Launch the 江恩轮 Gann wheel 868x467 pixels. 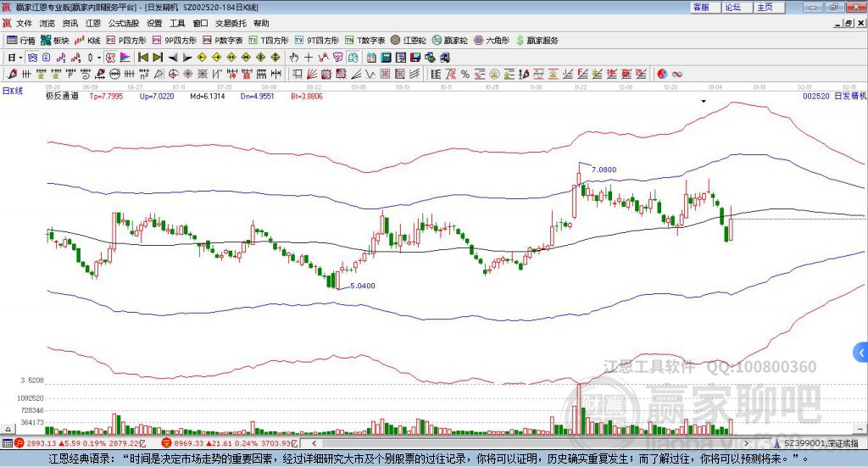click(x=409, y=41)
